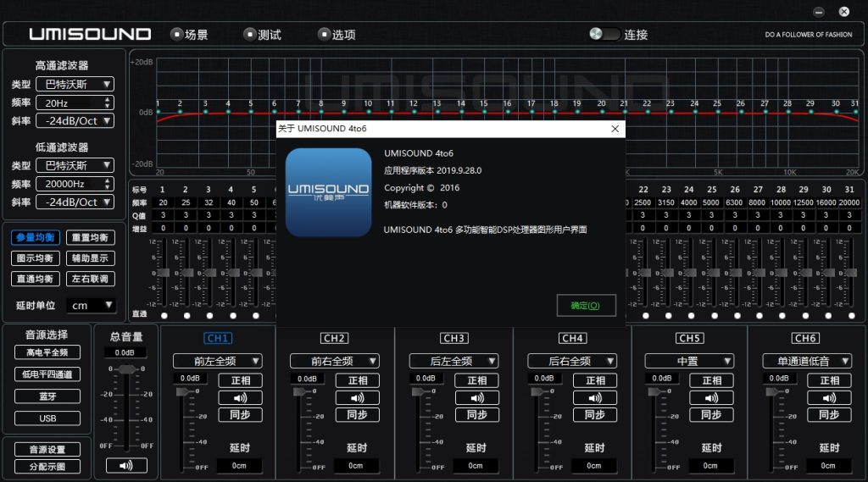Click CH1 延时 0cm delay field
Image resolution: width=868 pixels, height=482 pixels.
pyautogui.click(x=239, y=466)
